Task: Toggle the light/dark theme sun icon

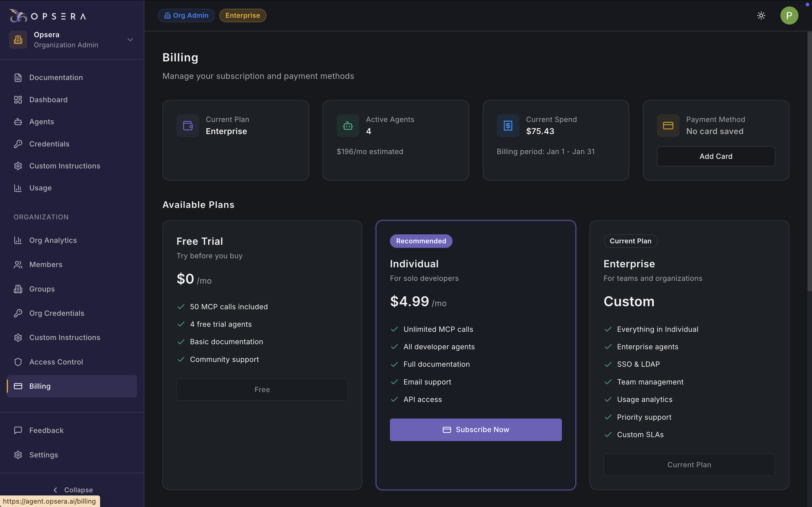Action: (761, 15)
